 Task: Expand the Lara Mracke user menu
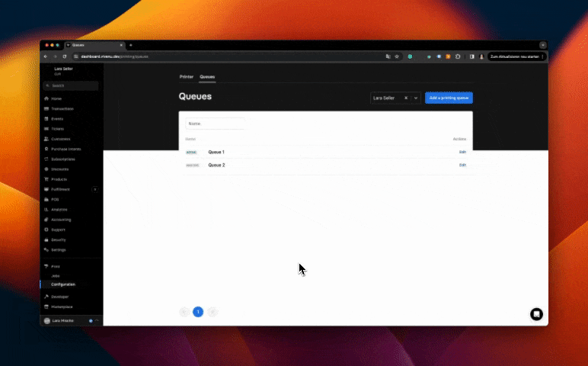tap(97, 320)
